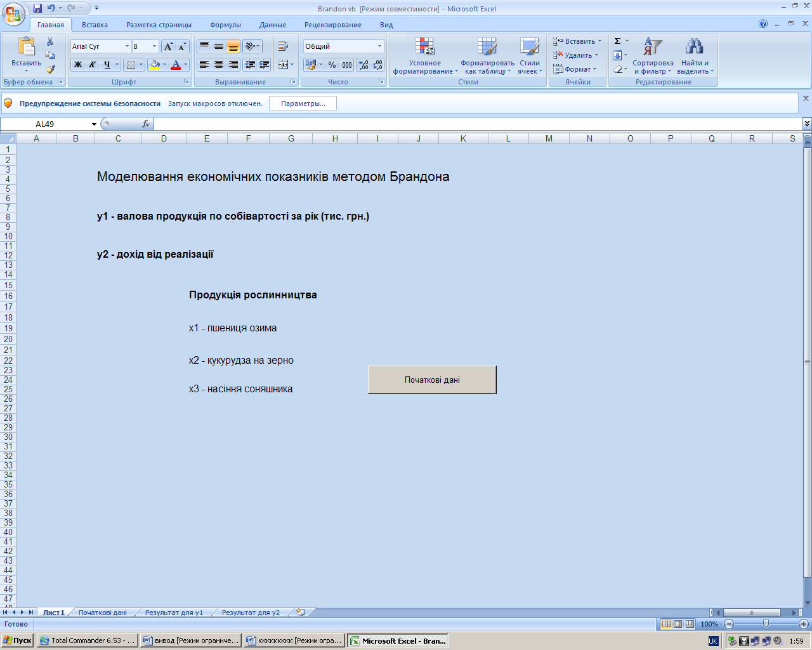Click the Пуск start button
The image size is (812, 650).
(x=17, y=640)
